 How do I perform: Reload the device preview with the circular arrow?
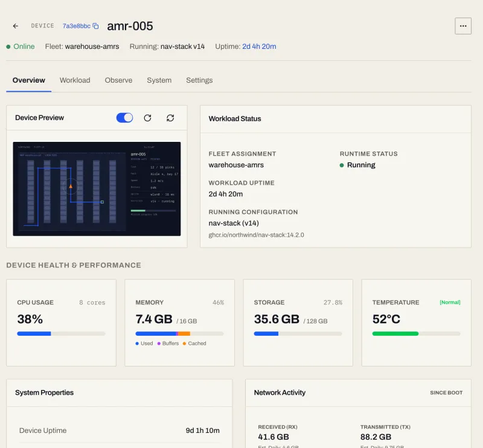(x=147, y=118)
